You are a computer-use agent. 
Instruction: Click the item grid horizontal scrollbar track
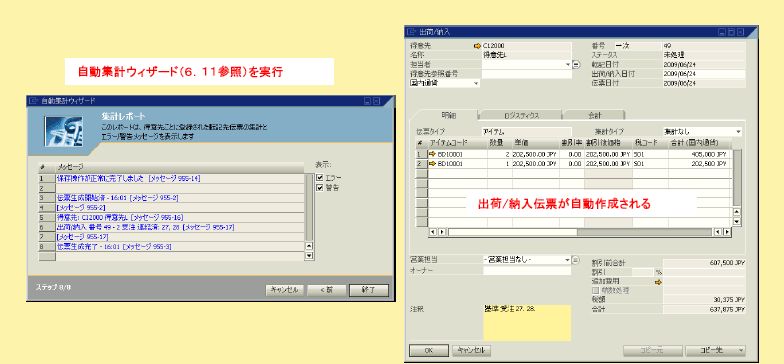pyautogui.click(x=580, y=232)
